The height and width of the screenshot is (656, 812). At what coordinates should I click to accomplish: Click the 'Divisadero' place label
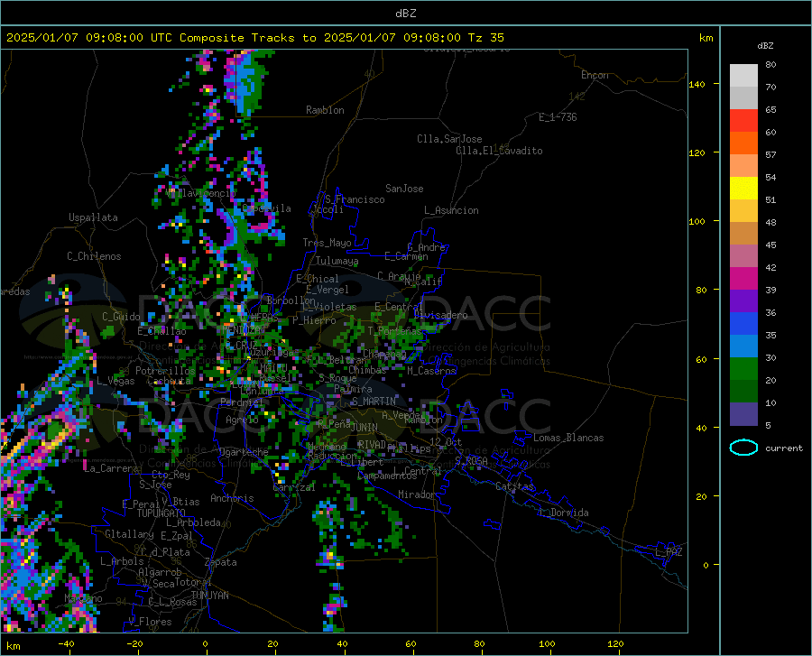tap(440, 315)
